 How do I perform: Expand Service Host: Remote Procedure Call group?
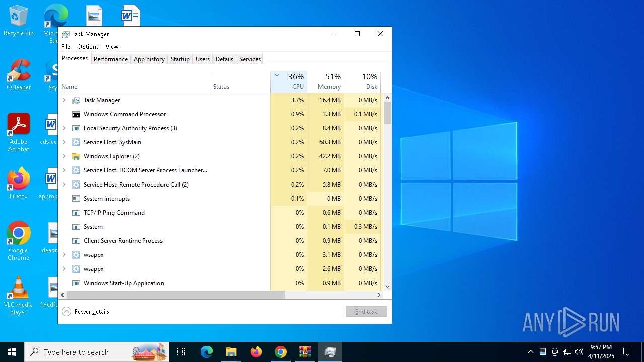64,185
